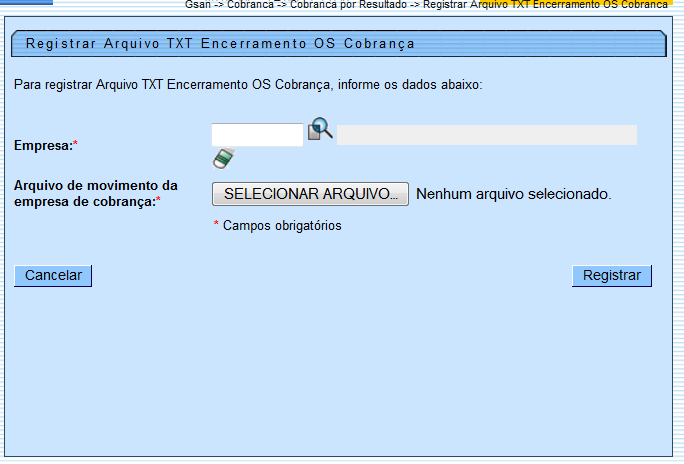Select the text 'Nenhum arquivo selecionado.'
This screenshot has height=464, width=684.
click(514, 194)
